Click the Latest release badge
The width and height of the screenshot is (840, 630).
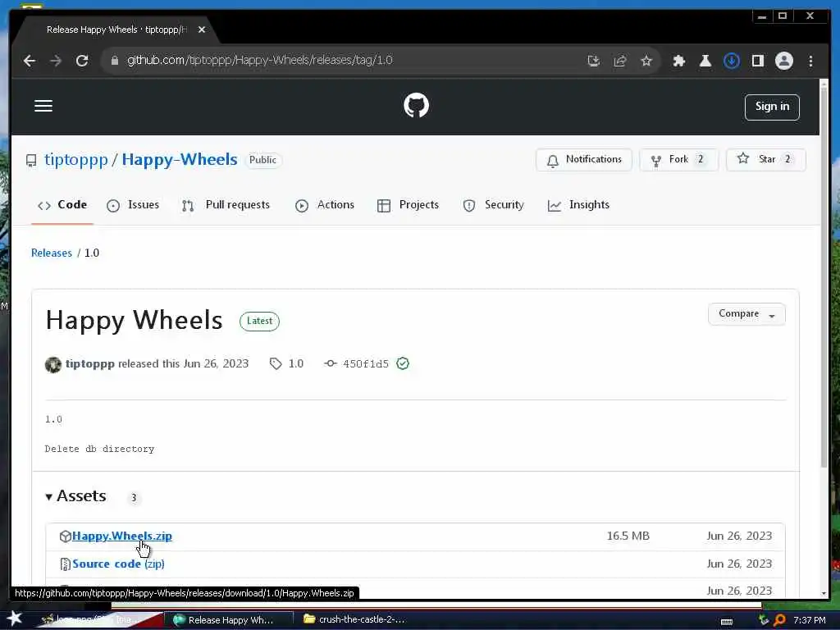click(259, 321)
